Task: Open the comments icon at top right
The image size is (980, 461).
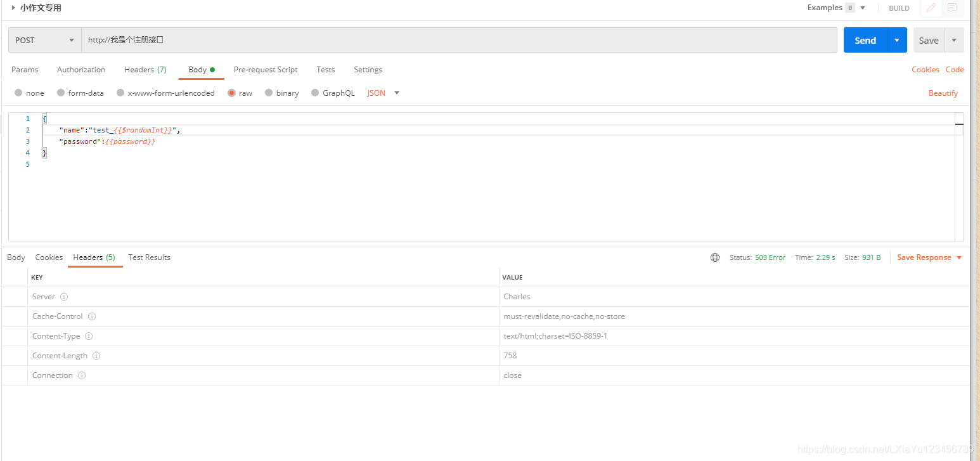Action: (952, 8)
